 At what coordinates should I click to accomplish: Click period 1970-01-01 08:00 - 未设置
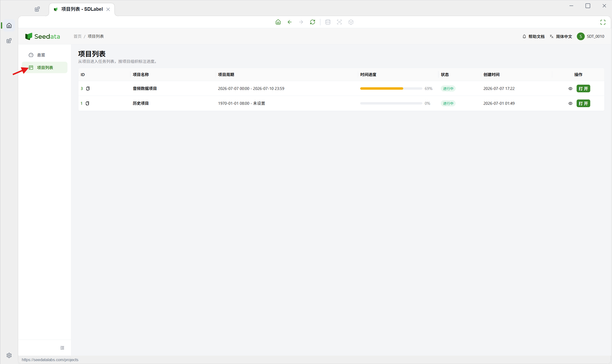coord(241,103)
